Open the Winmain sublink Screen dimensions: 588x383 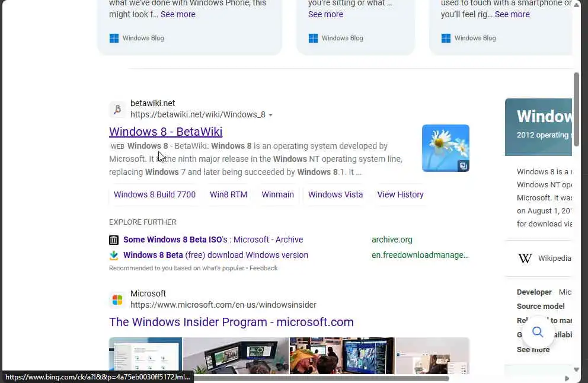pos(278,194)
